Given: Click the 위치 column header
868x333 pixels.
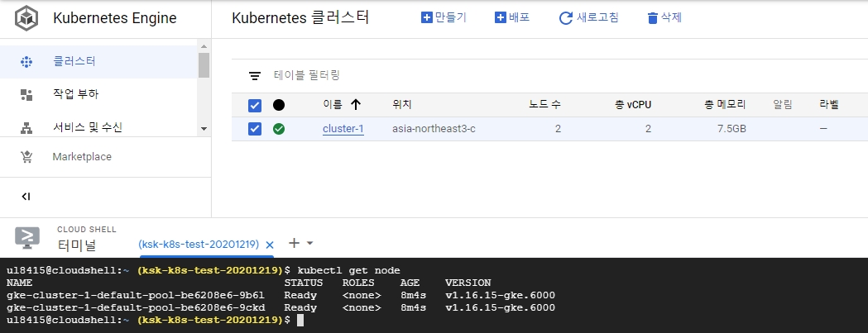Looking at the screenshot, I should point(402,105).
